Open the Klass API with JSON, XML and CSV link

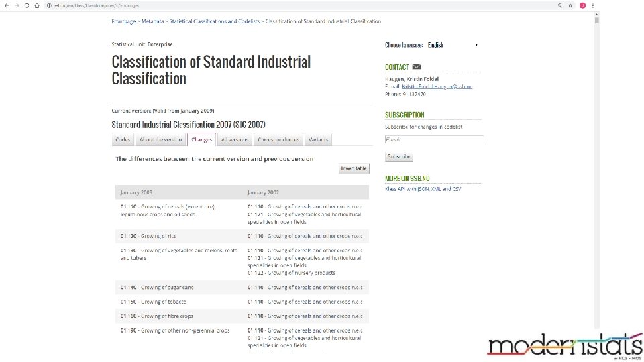tap(423, 189)
